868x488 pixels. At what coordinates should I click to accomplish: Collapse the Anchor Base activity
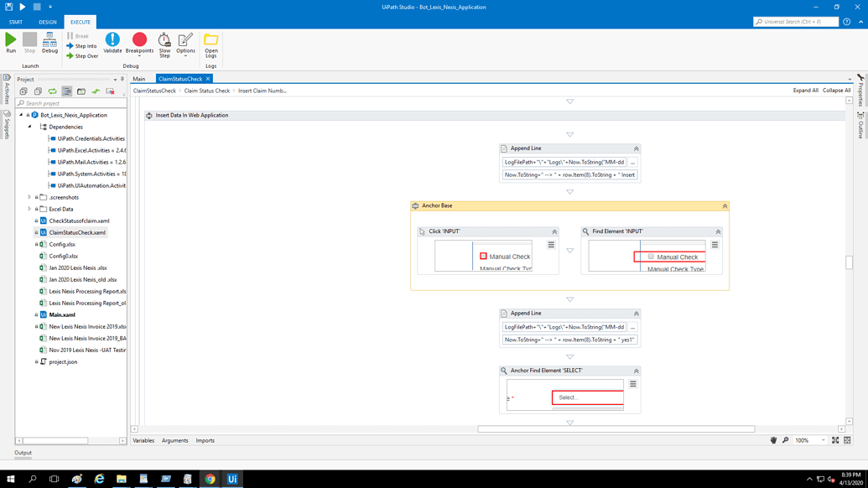725,205
